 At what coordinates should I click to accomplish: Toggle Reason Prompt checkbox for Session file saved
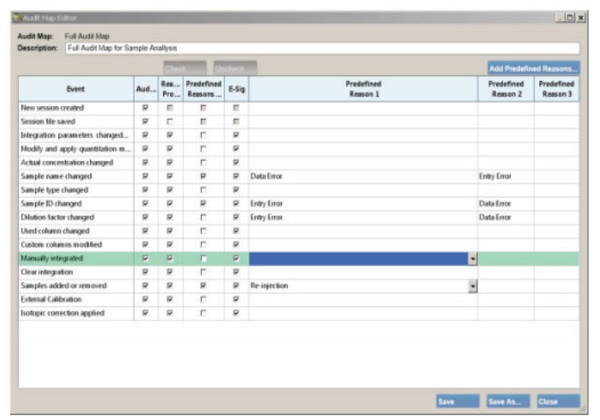point(172,120)
